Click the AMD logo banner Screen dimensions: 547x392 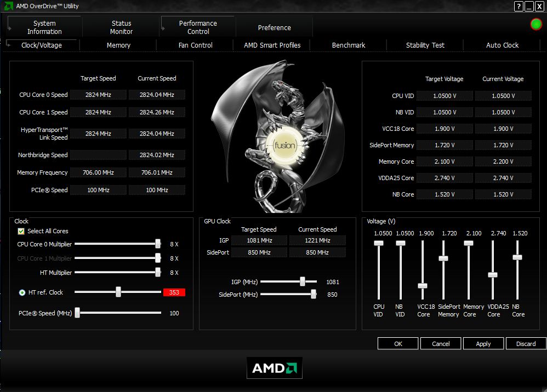(274, 368)
